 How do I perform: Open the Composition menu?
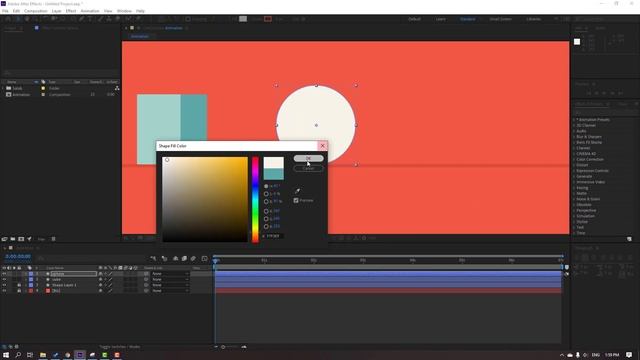coord(36,11)
